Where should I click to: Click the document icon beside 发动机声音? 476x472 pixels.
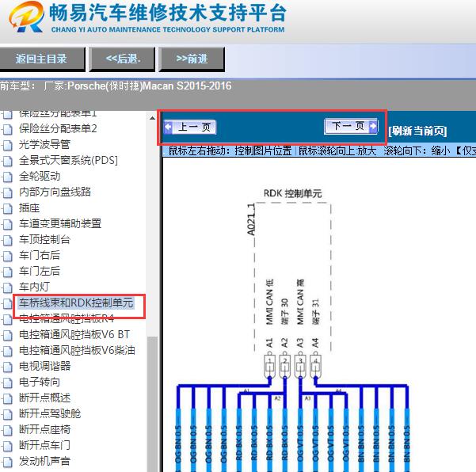click(x=8, y=462)
